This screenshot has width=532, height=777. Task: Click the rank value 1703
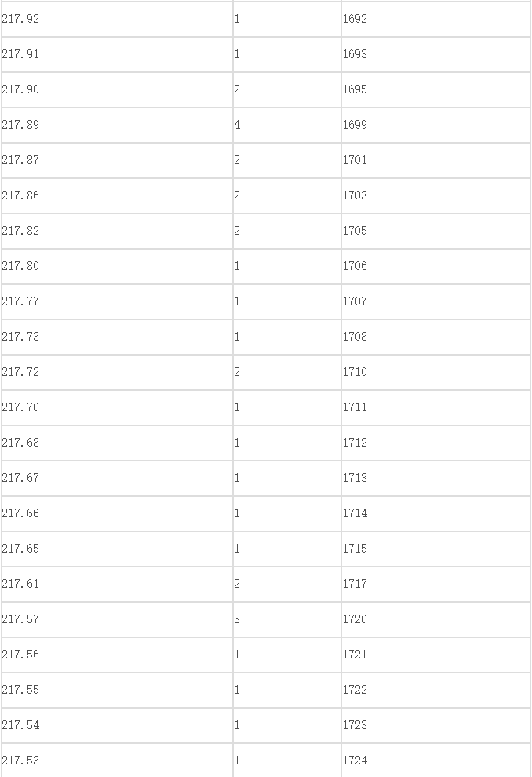click(436, 195)
